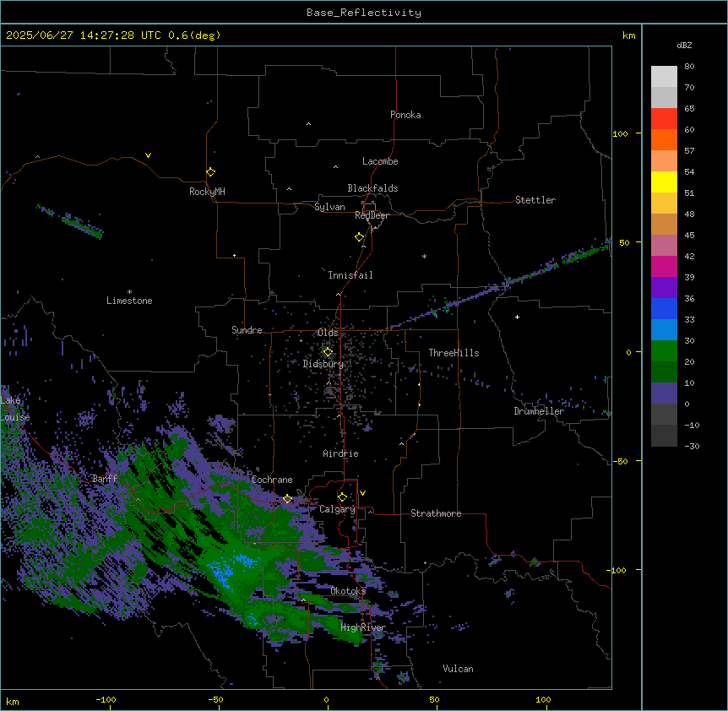
Task: Click the Olds label
Action: [x=328, y=333]
